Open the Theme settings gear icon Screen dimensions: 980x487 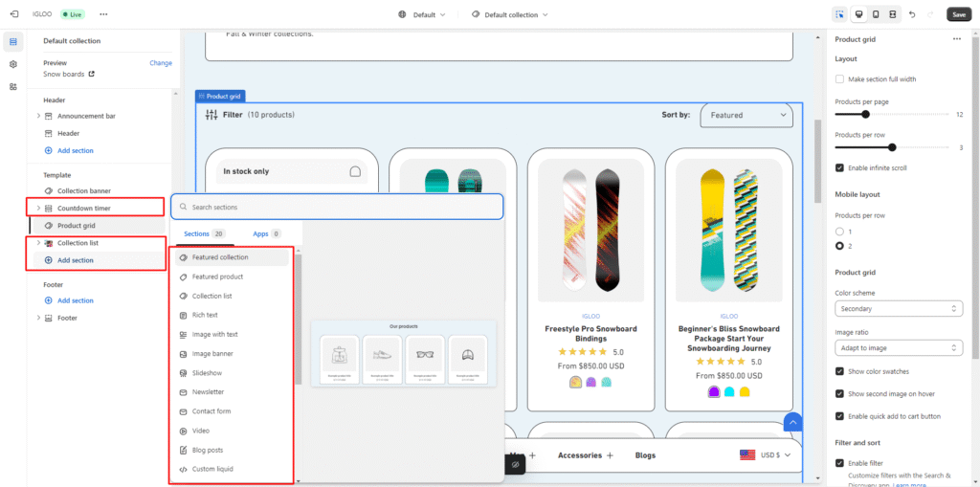point(13,64)
